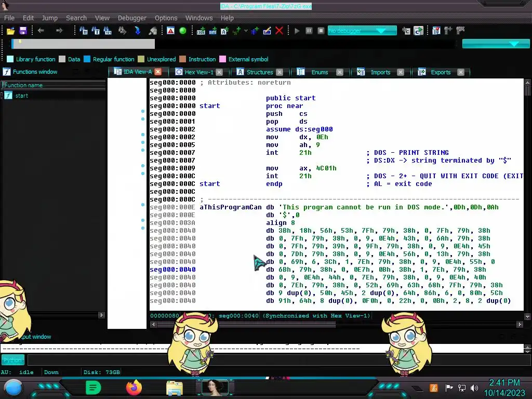This screenshot has width=532, height=399.
Task: Click the gray navigation band overview
Action: point(83,44)
